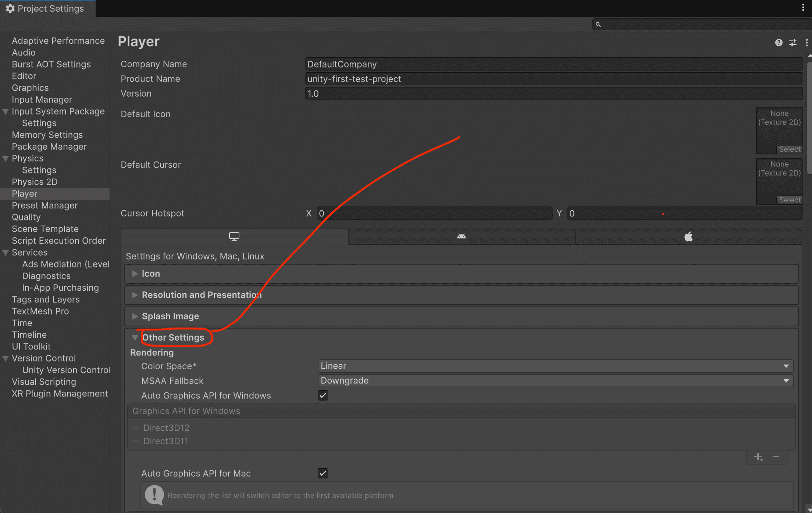The image size is (812, 513).
Task: Add a Graphics API with plus button
Action: pyautogui.click(x=758, y=457)
